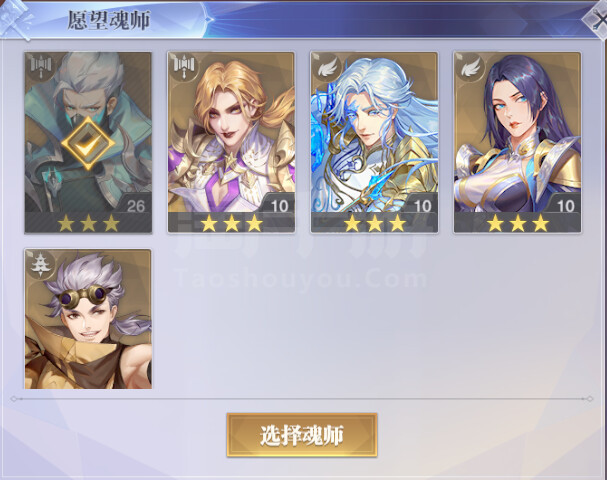Click the hammer class icon on the blonde character card

[x=183, y=65]
